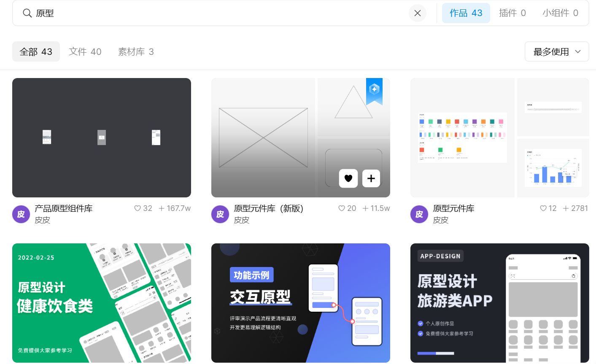Select the 全部 43 filter
The width and height of the screenshot is (596, 364).
[x=36, y=51]
